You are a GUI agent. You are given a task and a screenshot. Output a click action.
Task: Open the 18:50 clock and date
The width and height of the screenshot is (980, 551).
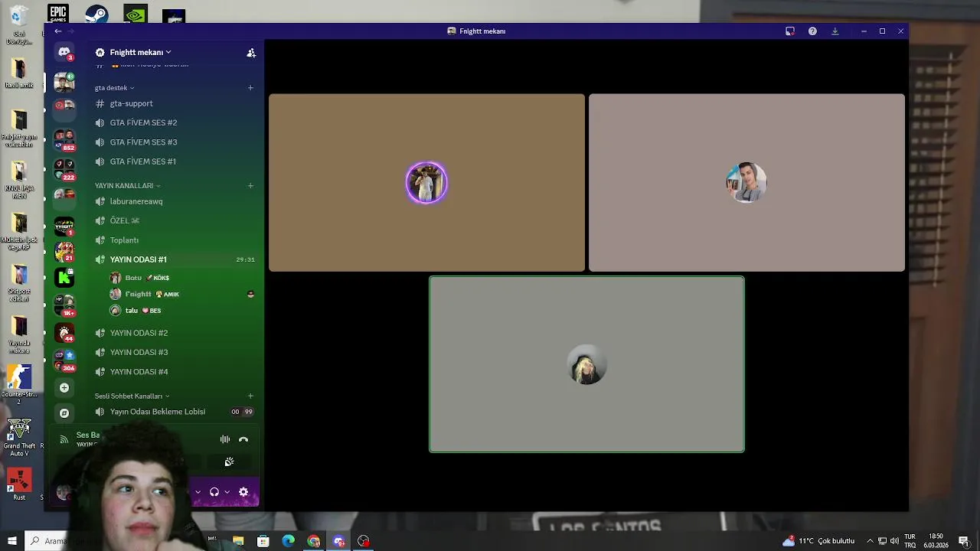(936, 541)
